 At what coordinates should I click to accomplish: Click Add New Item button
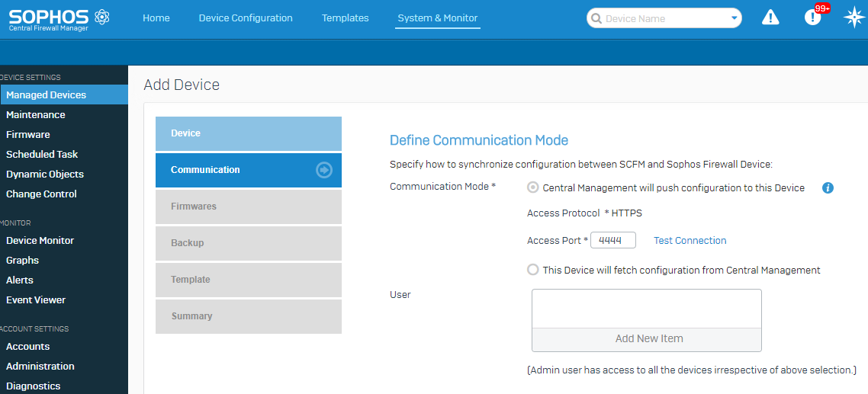coord(647,338)
